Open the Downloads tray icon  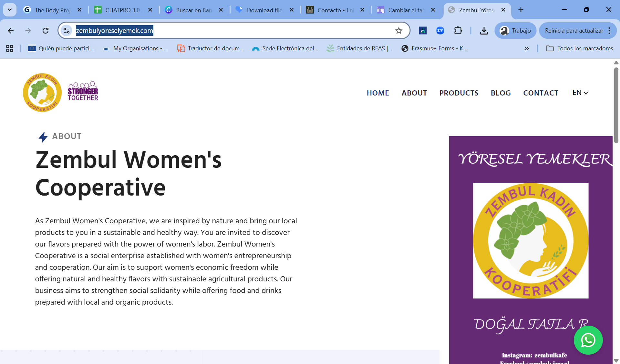[484, 31]
